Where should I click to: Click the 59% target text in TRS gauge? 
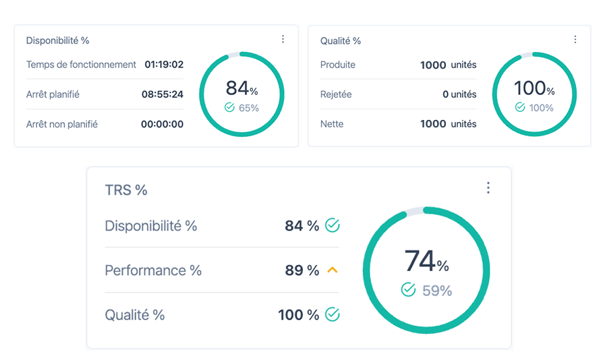pyautogui.click(x=437, y=291)
